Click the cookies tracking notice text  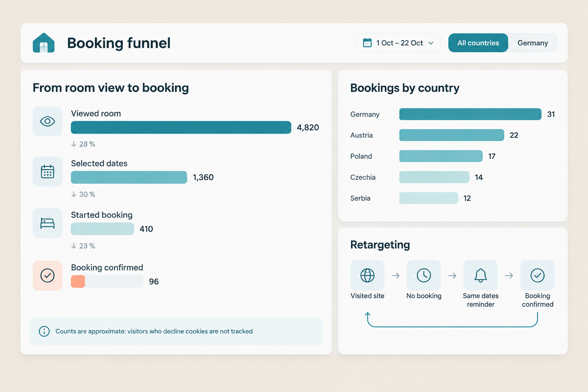point(154,331)
